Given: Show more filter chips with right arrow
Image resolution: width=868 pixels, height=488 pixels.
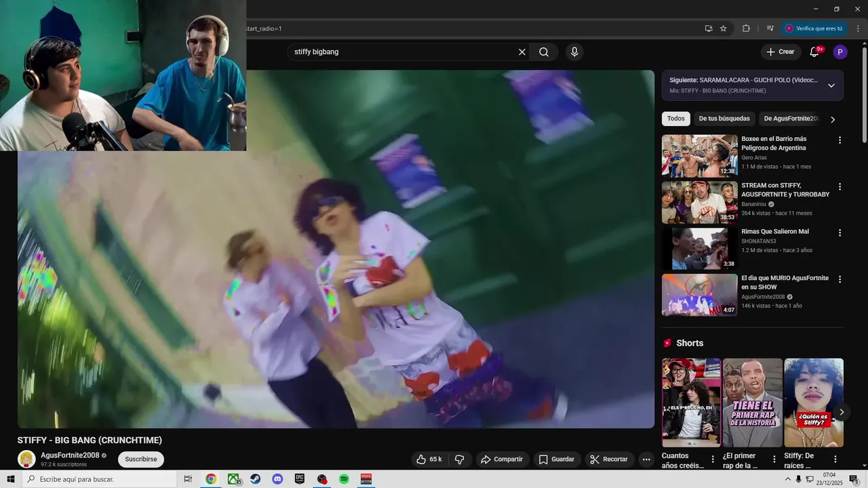Looking at the screenshot, I should point(833,119).
